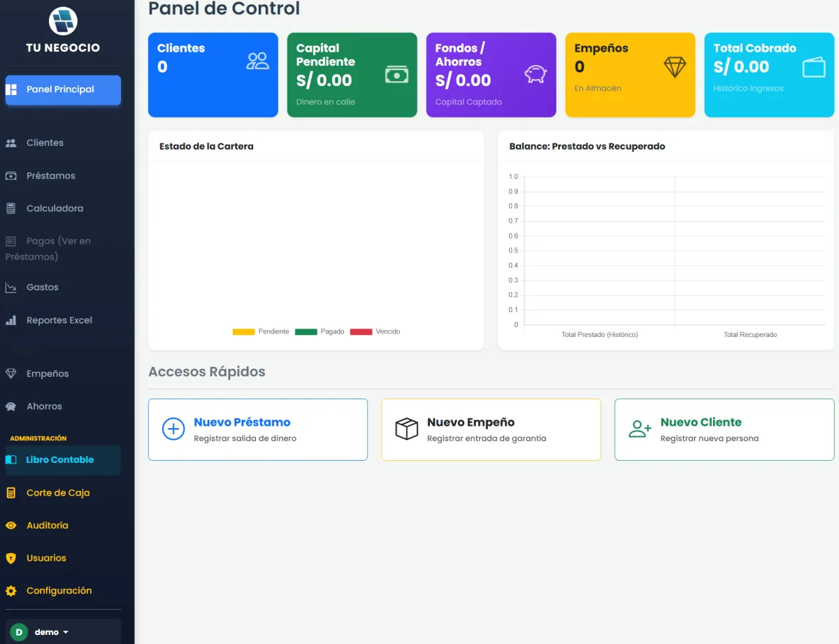Open Configuración settings page
Viewport: 839px width, 644px height.
click(x=63, y=591)
